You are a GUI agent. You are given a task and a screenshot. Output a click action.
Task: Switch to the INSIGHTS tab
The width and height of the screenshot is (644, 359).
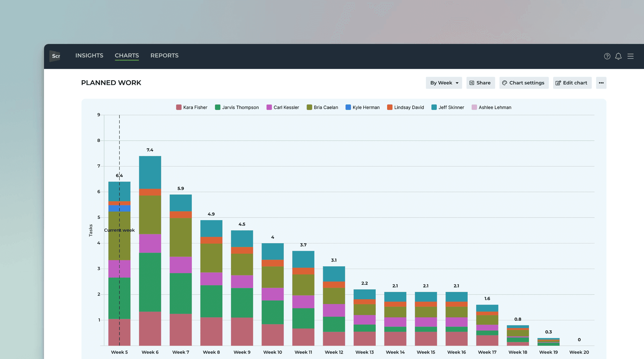pyautogui.click(x=89, y=55)
